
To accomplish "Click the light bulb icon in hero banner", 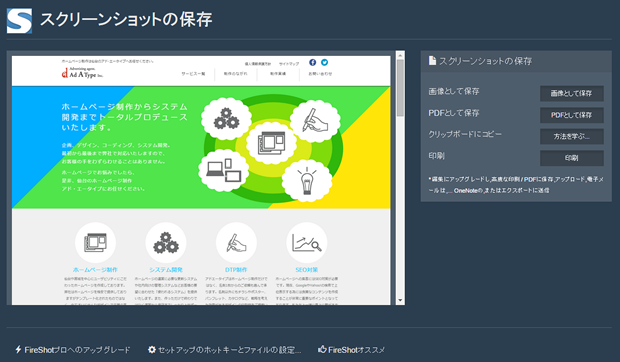I will [307, 181].
